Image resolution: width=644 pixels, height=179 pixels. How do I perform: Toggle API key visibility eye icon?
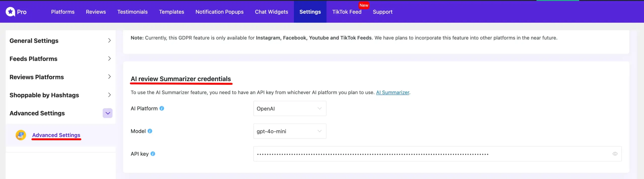[x=615, y=154]
